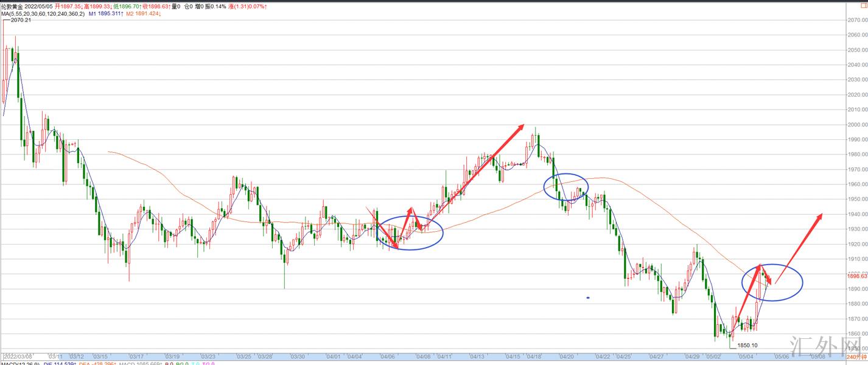Click the 伦敦黄金 instrument name

point(12,6)
